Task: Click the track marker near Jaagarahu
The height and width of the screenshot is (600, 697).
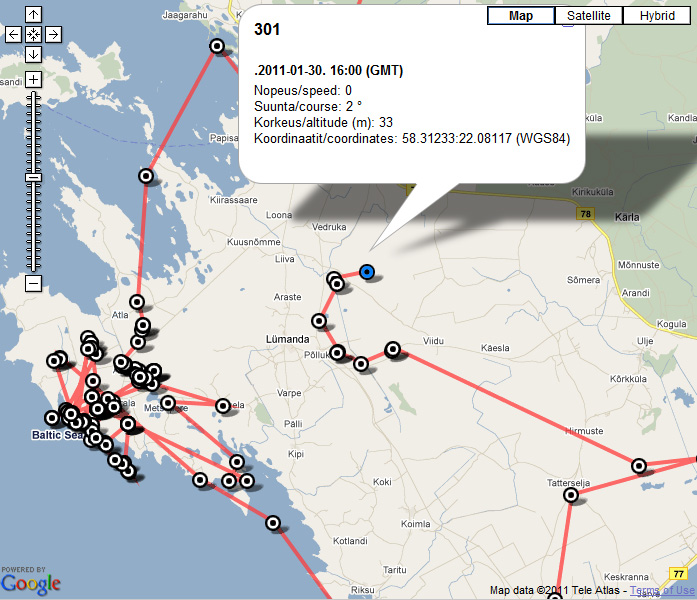Action: [217, 46]
